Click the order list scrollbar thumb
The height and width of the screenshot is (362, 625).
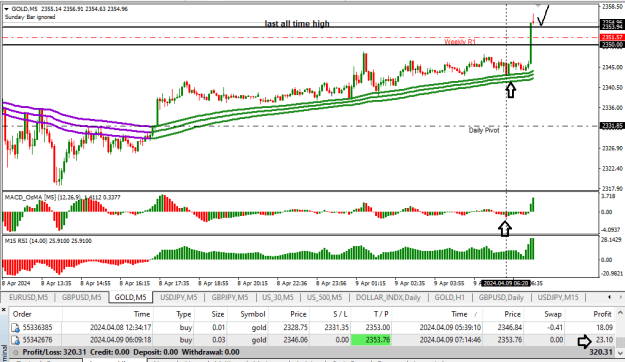[621, 342]
